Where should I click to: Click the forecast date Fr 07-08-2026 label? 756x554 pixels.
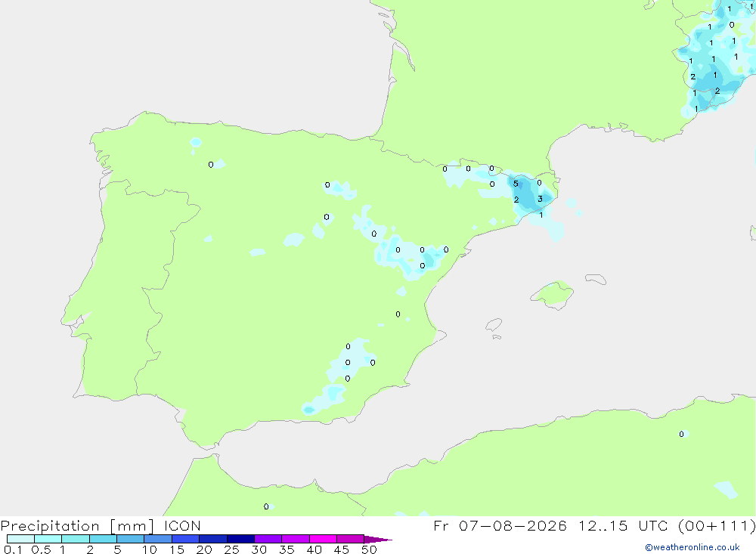[x=500, y=525]
